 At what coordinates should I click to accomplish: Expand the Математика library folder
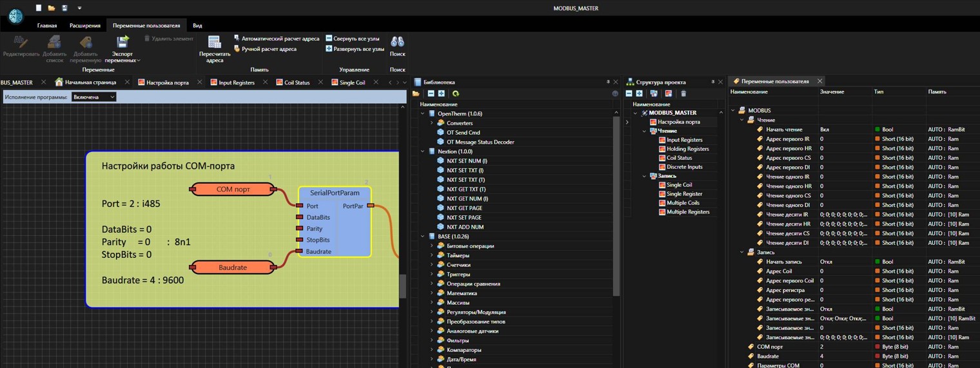(432, 293)
